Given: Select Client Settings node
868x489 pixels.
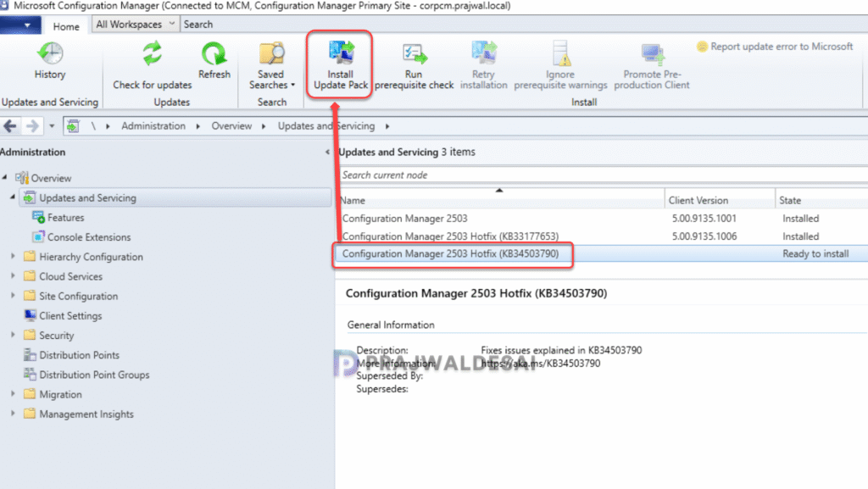Looking at the screenshot, I should point(70,316).
